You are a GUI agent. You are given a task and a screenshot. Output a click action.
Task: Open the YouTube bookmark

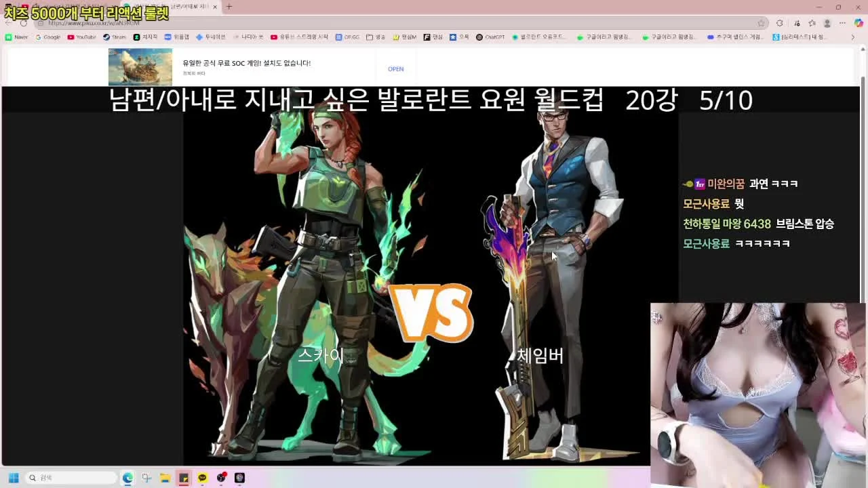(81, 37)
